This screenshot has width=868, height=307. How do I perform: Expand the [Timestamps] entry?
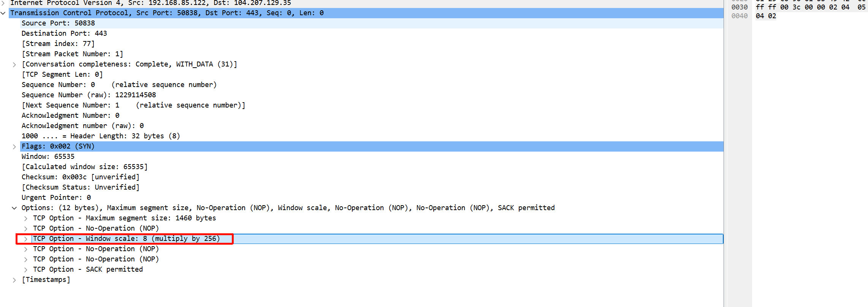(14, 280)
